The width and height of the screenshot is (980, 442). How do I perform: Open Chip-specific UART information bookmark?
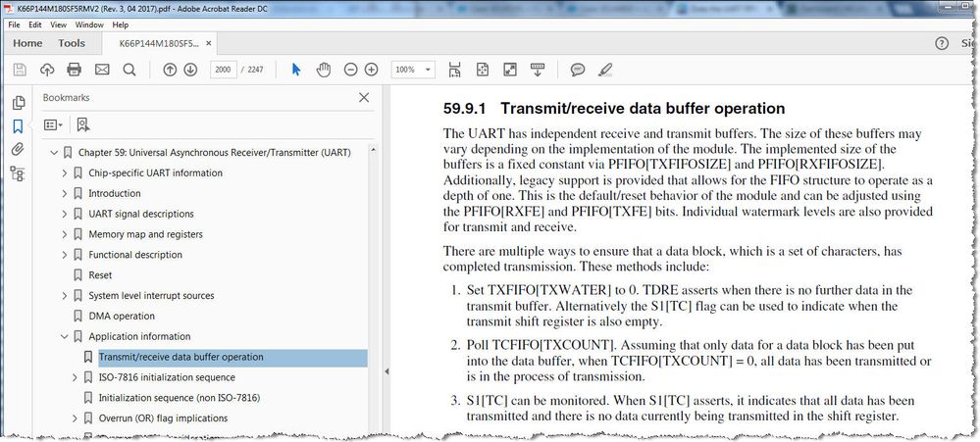click(155, 172)
